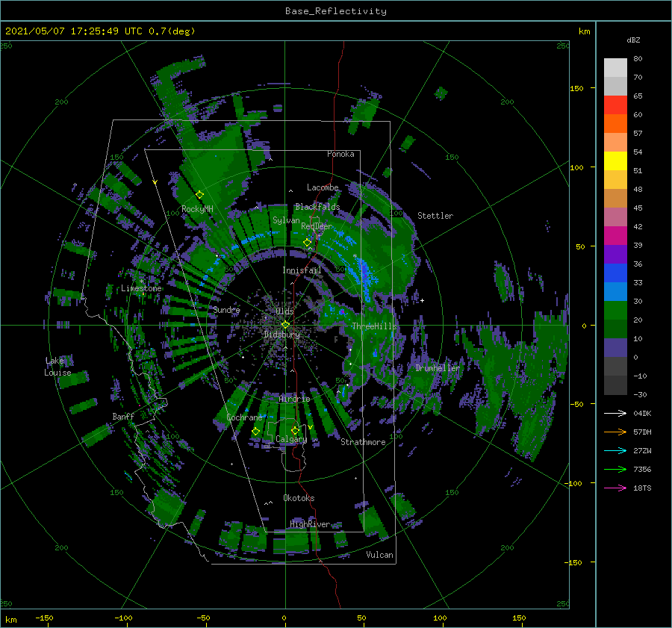Screen dimensions: 672x628
Task: Select the yellow diamond marker below Cochrane
Action: click(x=255, y=432)
